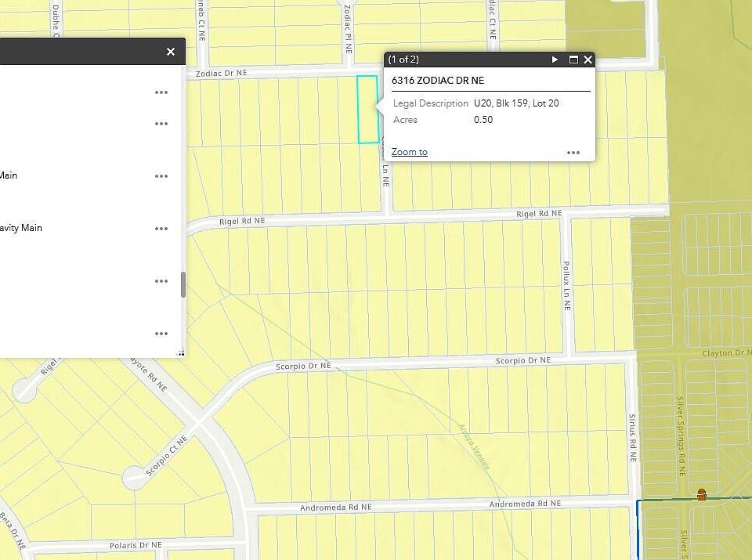Image resolution: width=752 pixels, height=560 pixels.
Task: Click the Zoom to link
Action: pyautogui.click(x=409, y=152)
